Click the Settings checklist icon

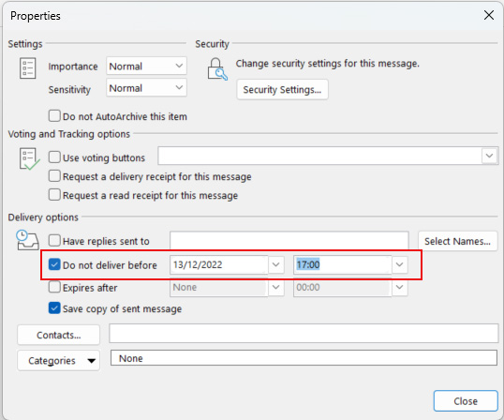point(28,68)
